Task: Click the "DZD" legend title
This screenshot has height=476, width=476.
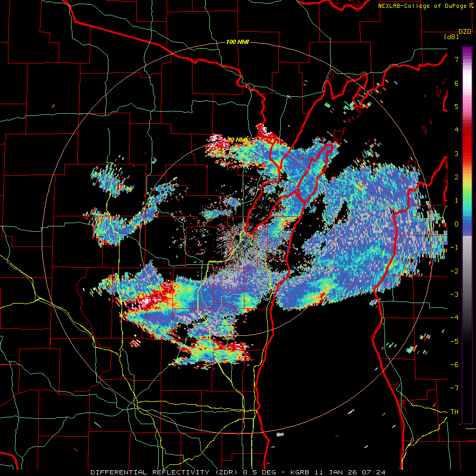Action: (x=465, y=32)
